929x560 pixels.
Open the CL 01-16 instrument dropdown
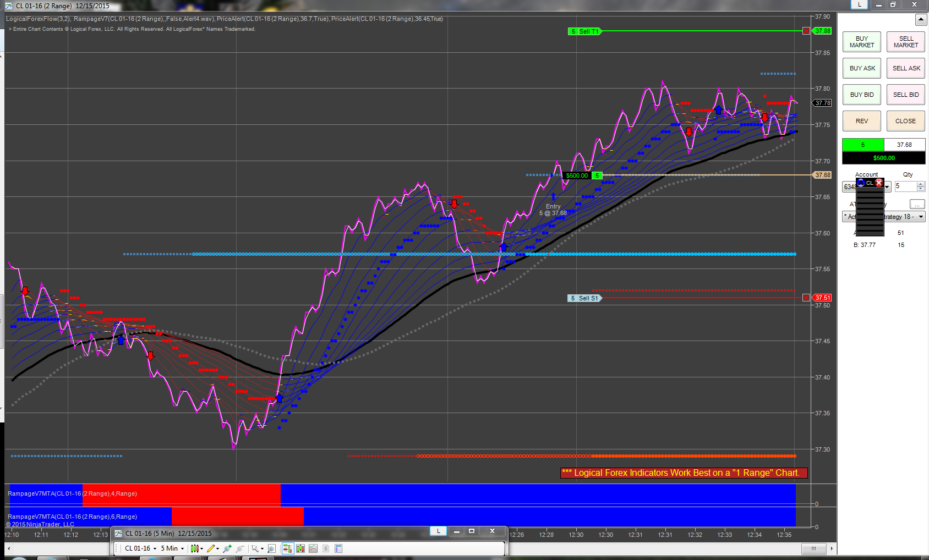141,548
